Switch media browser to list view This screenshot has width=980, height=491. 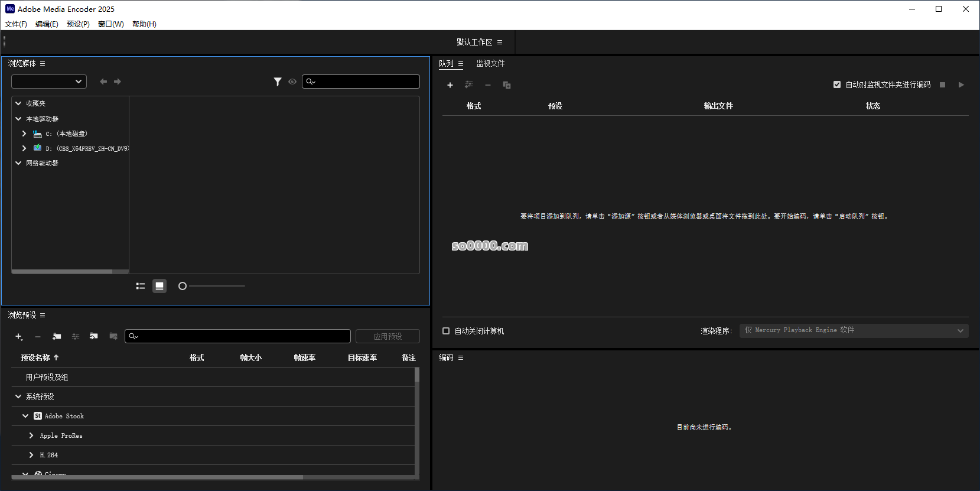click(x=141, y=286)
